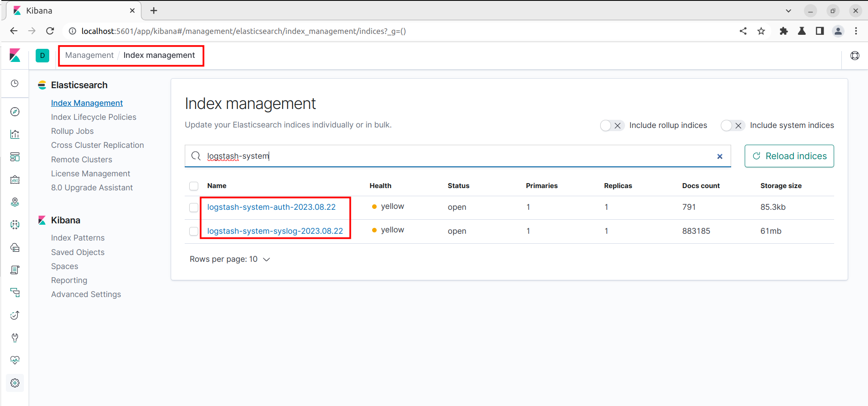Open the help menu icon top-right
This screenshot has height=406, width=868.
click(x=855, y=56)
